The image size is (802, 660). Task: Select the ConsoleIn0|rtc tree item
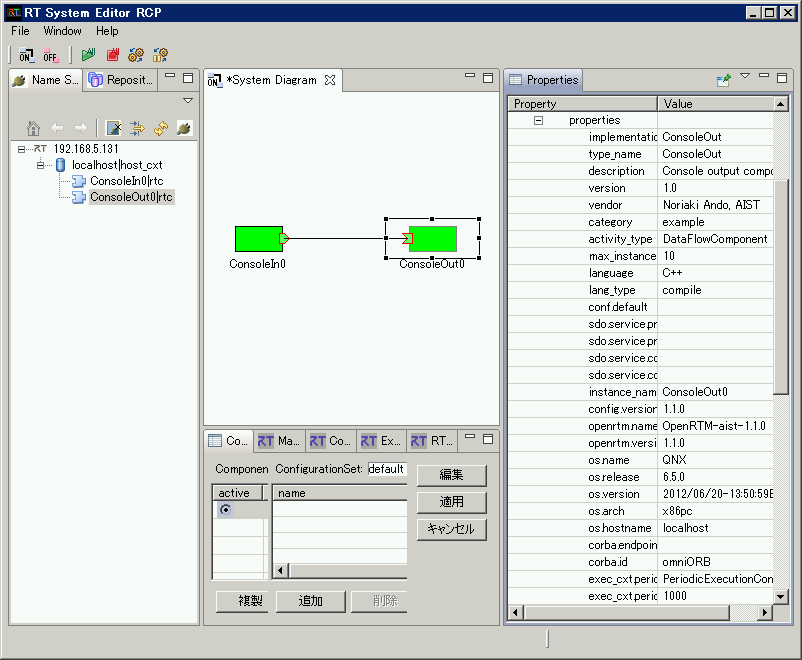(127, 181)
